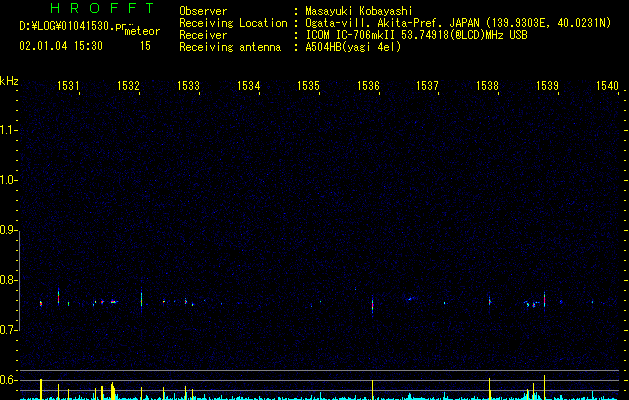
Task: Click the "Observer" field label
Action: click(x=203, y=11)
